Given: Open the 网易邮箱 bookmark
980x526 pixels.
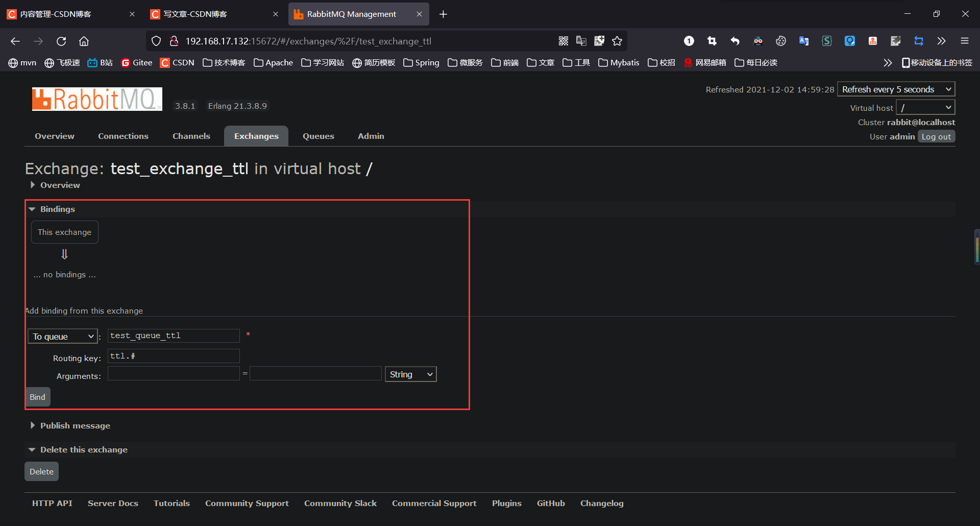Looking at the screenshot, I should (x=705, y=63).
